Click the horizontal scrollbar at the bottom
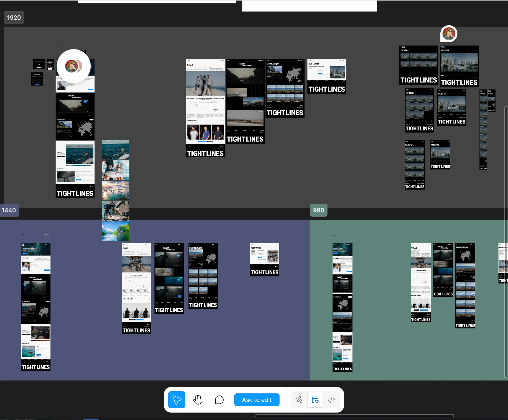The height and width of the screenshot is (420, 508). (354, 416)
